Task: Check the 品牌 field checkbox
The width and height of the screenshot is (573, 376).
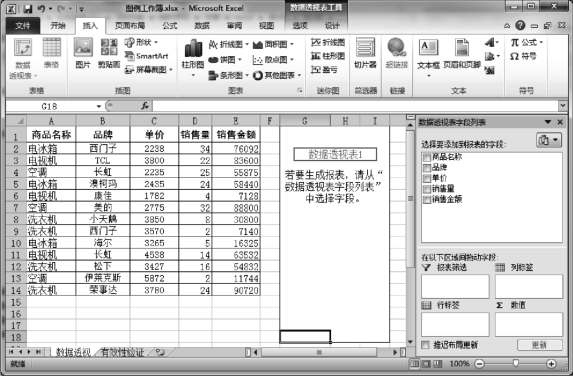Action: 426,168
